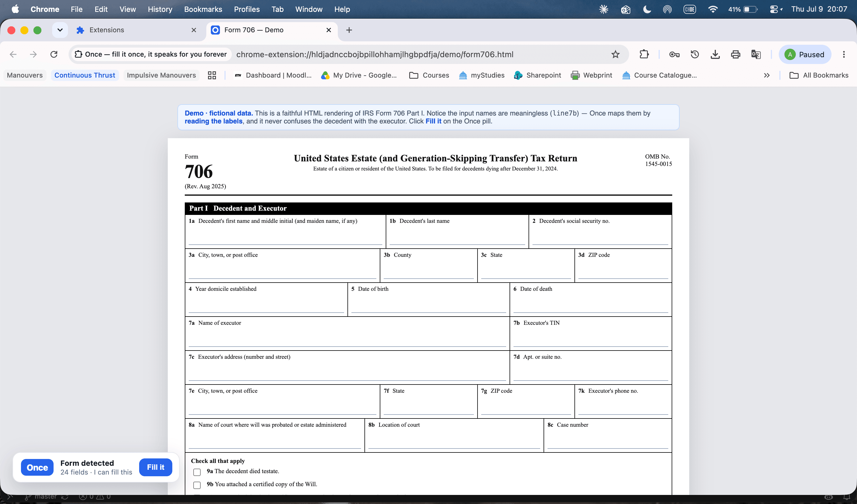Click the history clock icon in toolbar

694,54
